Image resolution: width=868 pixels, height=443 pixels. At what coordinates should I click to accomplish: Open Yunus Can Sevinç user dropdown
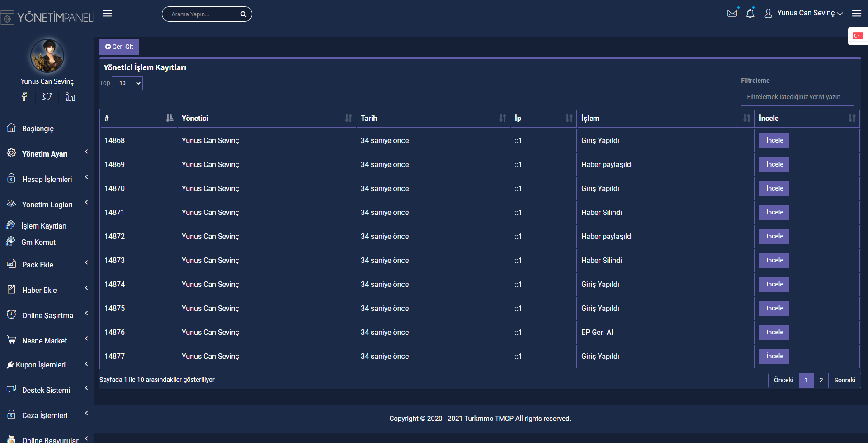click(x=803, y=13)
